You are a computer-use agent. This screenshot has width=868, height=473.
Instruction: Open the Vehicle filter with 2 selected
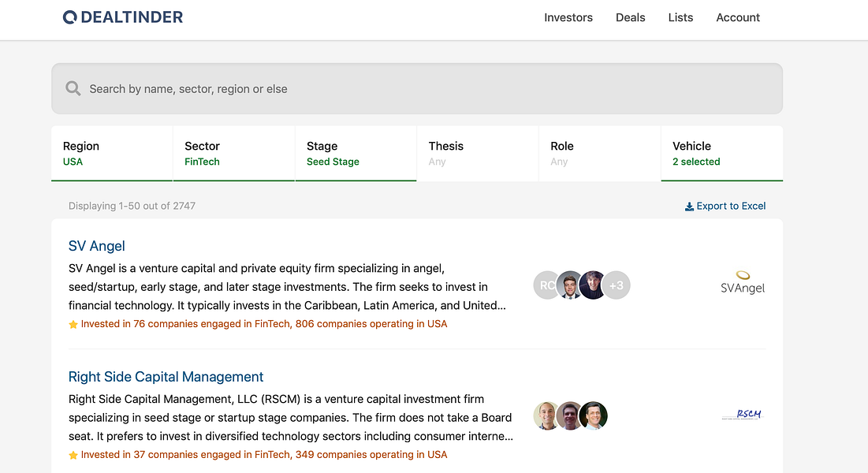pyautogui.click(x=722, y=154)
